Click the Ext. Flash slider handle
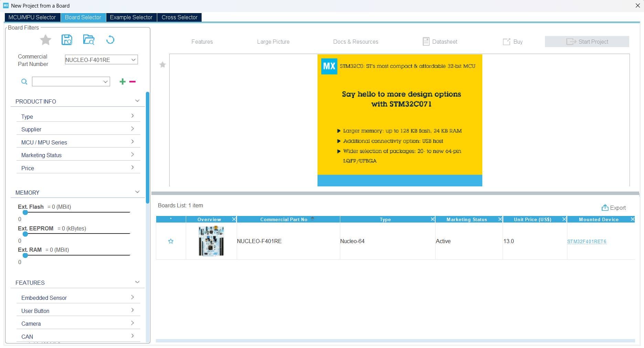Screen dimensions: 644x348 click(x=25, y=212)
